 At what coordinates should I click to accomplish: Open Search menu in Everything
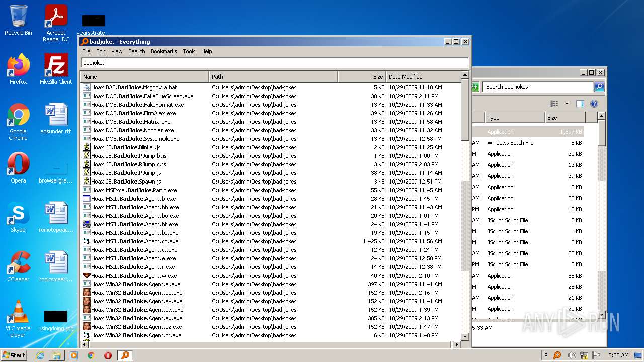click(136, 51)
